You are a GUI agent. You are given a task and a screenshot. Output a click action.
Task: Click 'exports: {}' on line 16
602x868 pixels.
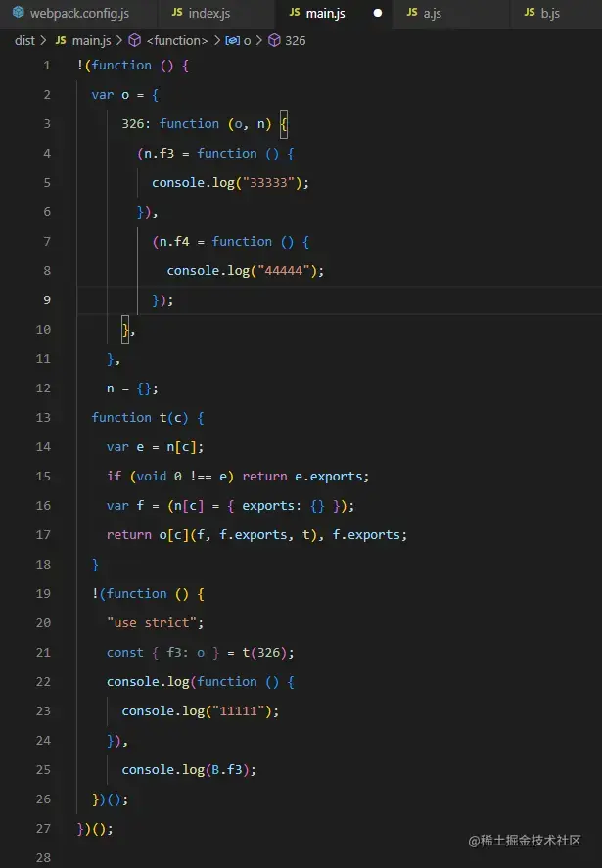tap(283, 505)
